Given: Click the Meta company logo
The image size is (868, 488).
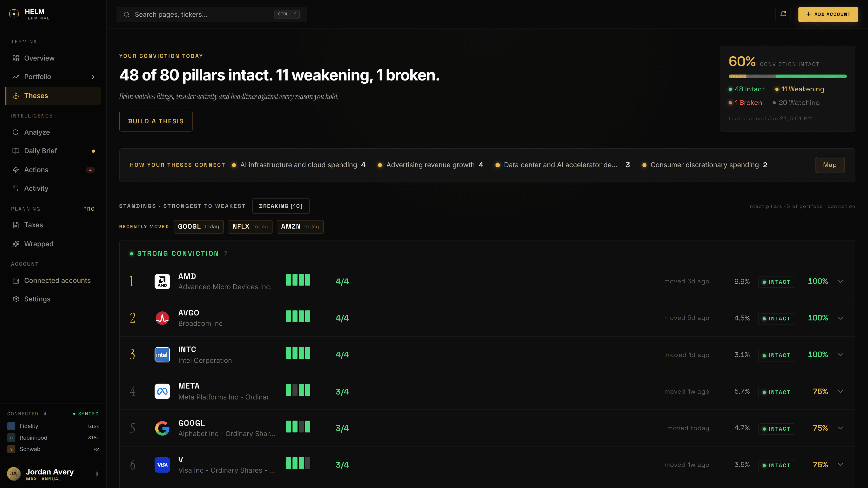Looking at the screenshot, I should [162, 391].
